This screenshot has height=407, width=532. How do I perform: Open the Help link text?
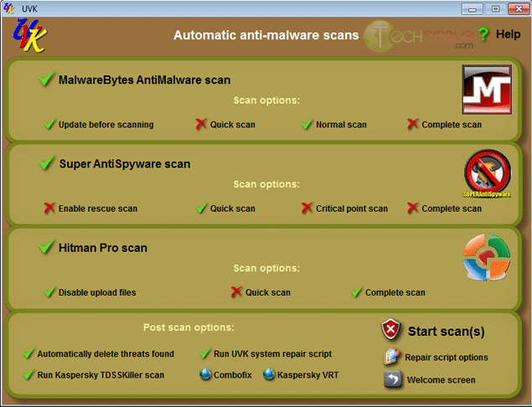(508, 34)
